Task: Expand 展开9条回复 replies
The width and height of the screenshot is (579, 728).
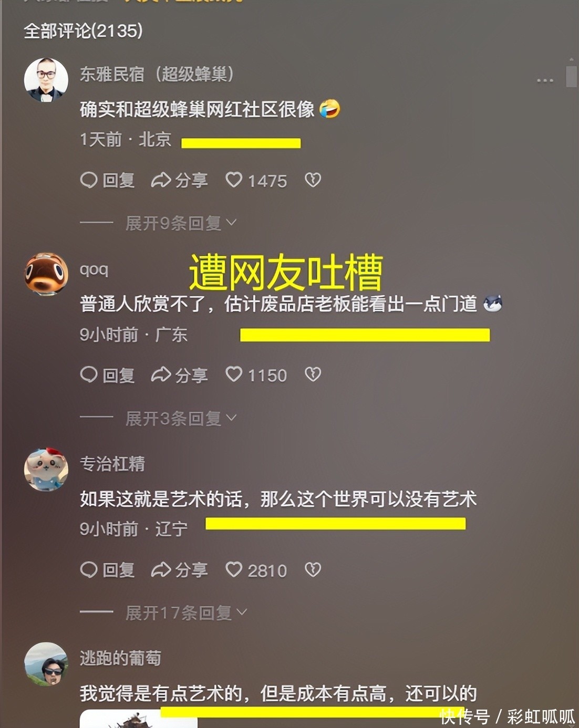Action: [181, 223]
